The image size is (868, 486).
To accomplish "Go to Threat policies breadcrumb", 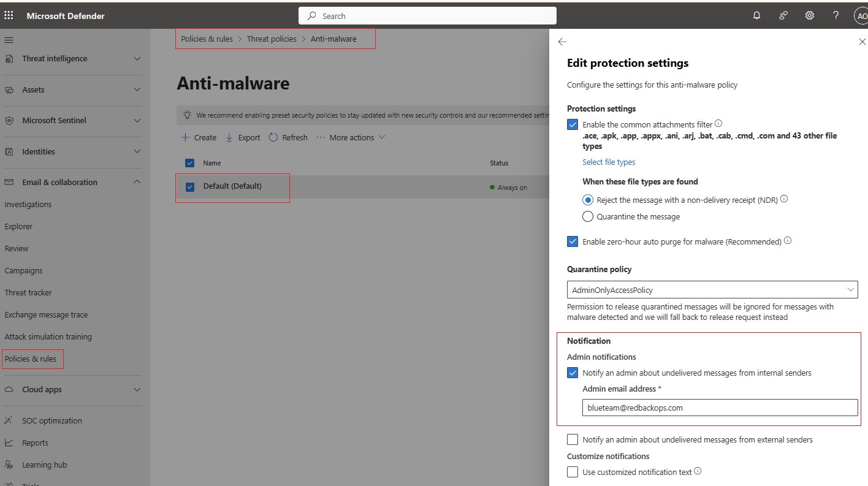I will (x=272, y=39).
